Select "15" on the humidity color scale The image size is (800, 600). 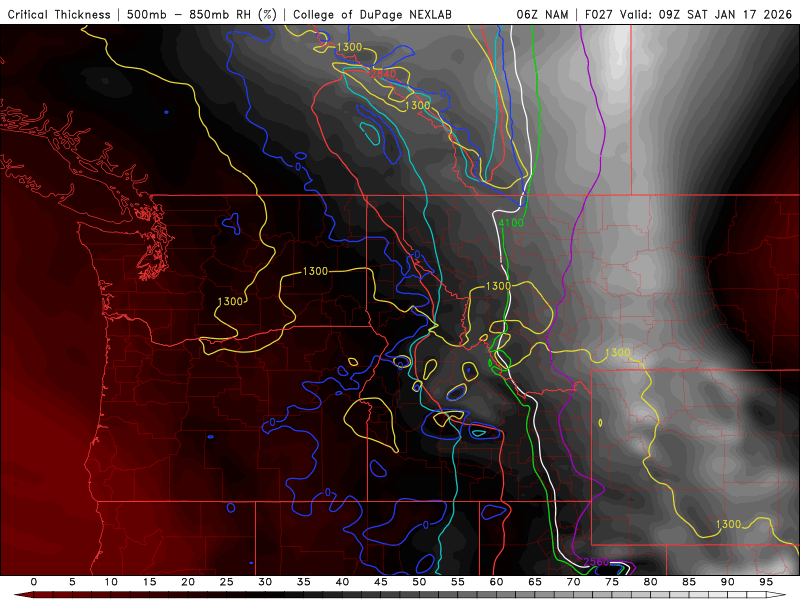pos(149,582)
